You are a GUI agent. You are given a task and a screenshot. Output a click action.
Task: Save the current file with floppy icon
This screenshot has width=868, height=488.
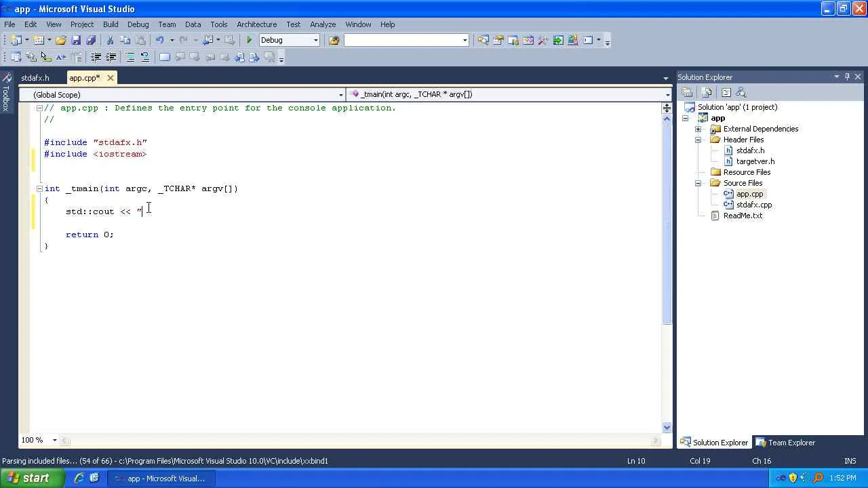tap(76, 40)
